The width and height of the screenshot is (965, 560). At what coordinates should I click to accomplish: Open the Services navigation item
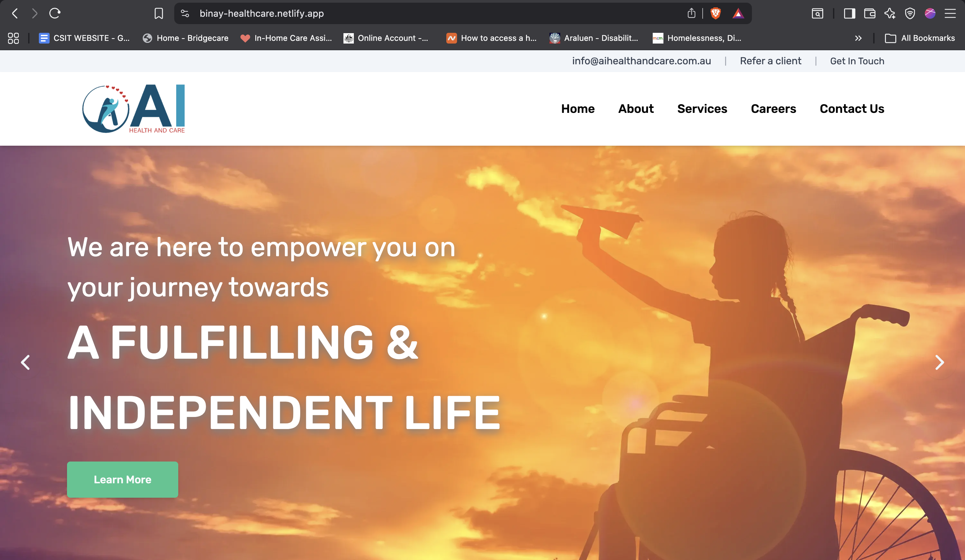702,109
